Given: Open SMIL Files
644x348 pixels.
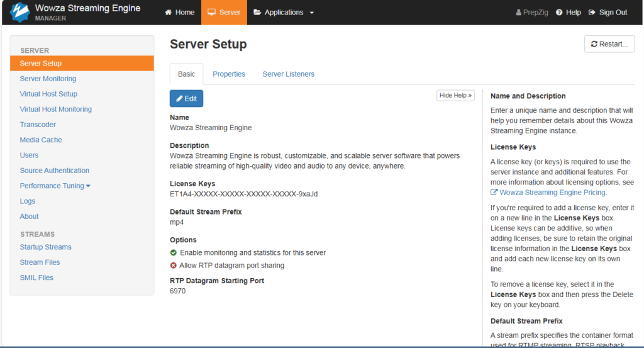Looking at the screenshot, I should click(x=36, y=278).
